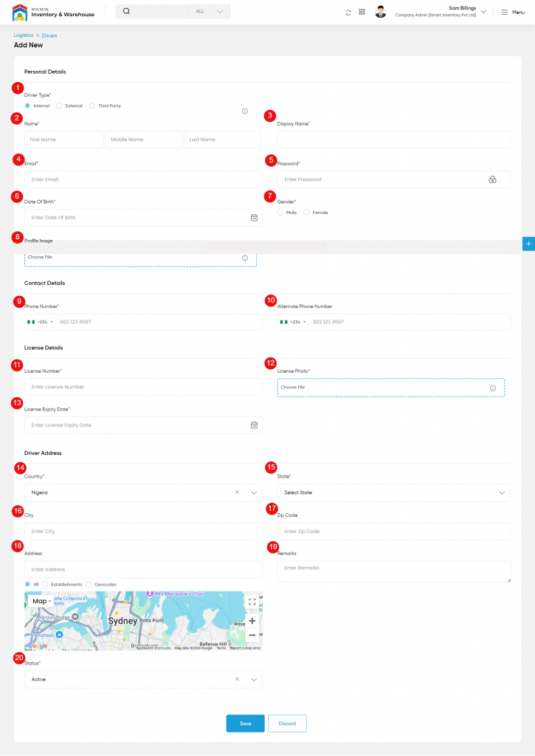Screen dimensions: 535x756
Task: Select External driver type
Action: click(x=59, y=106)
